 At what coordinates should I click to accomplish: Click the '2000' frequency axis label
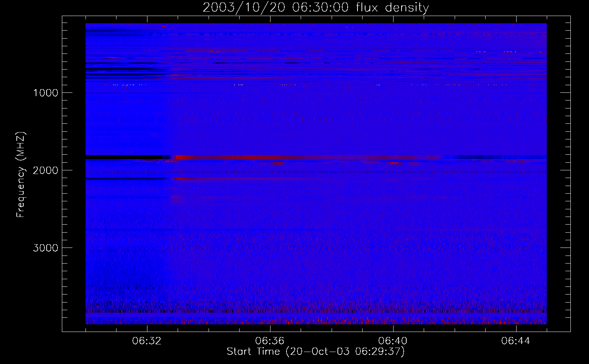pos(46,170)
